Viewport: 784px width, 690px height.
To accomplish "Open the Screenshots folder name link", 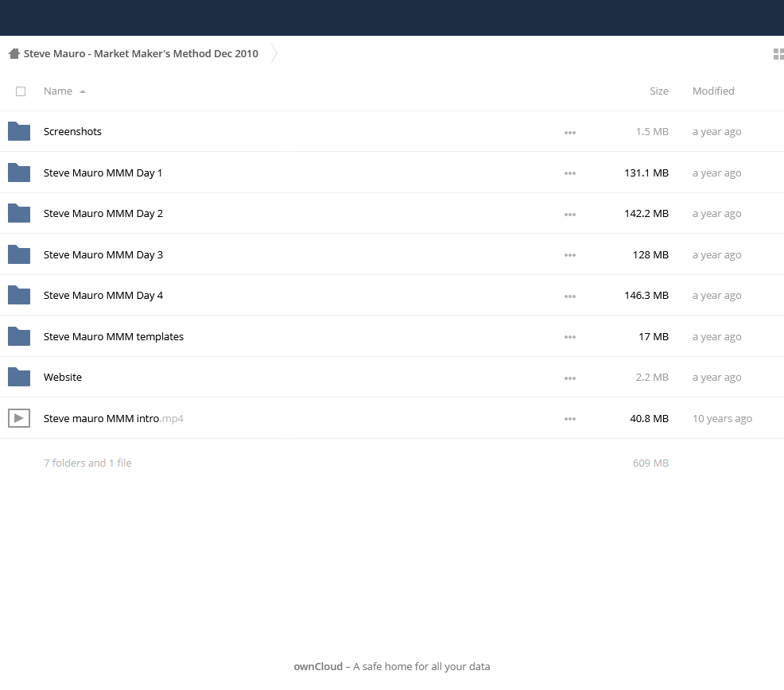I will point(72,131).
